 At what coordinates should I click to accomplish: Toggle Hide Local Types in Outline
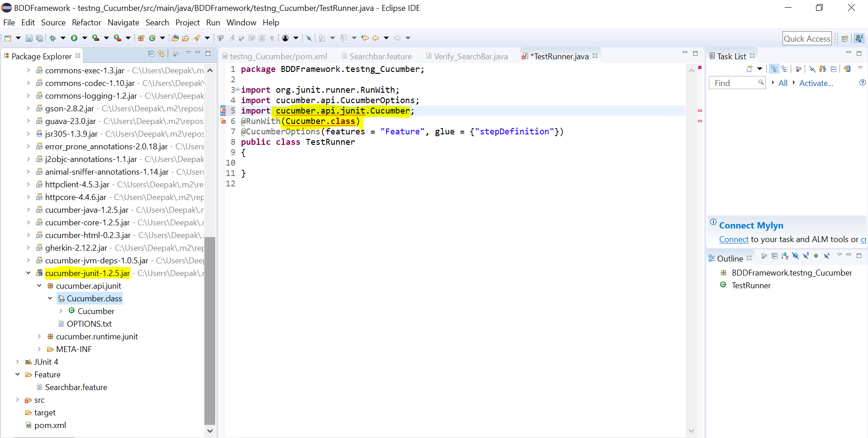tap(826, 256)
